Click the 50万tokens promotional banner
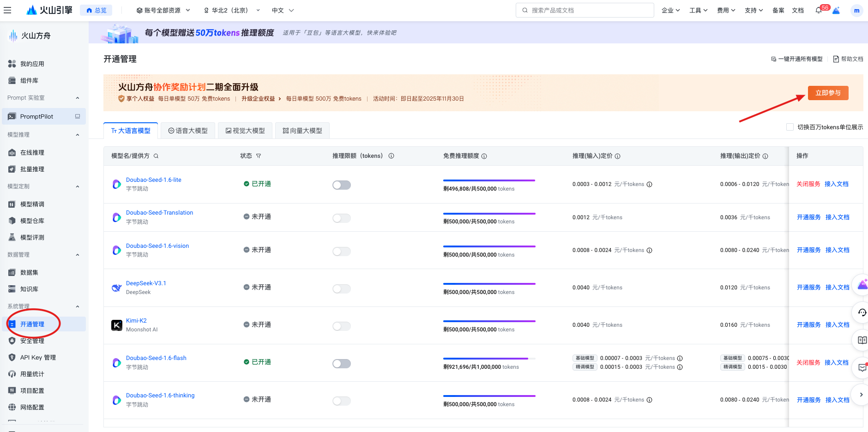 (478, 32)
